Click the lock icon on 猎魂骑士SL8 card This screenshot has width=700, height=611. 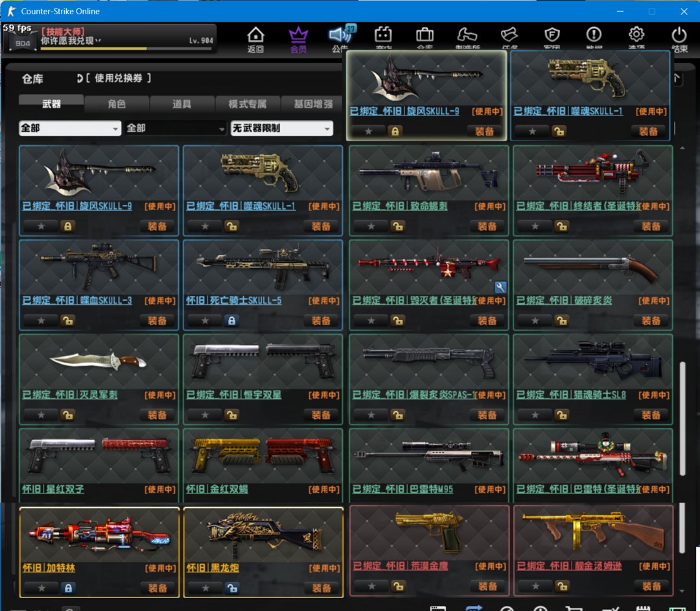click(561, 415)
